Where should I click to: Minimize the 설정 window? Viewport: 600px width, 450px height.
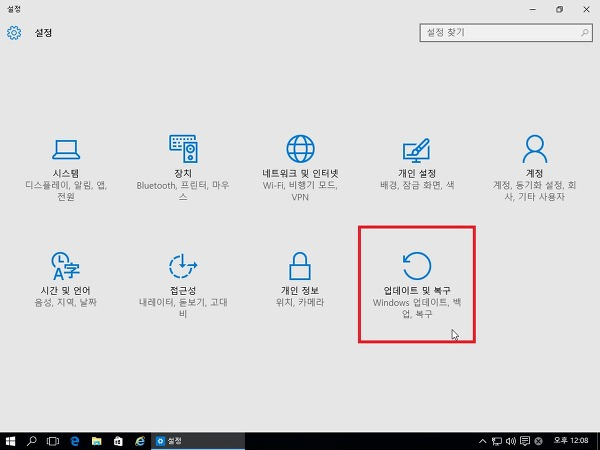(533, 10)
